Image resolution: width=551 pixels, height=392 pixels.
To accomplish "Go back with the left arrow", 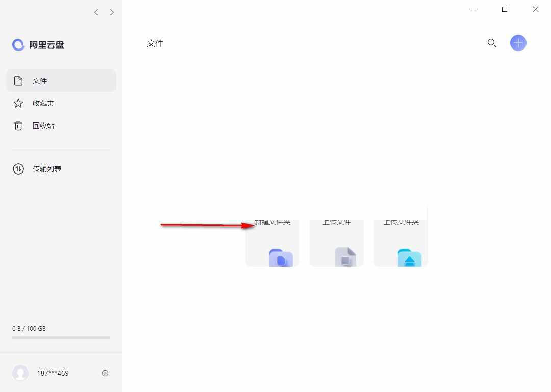I will click(96, 12).
